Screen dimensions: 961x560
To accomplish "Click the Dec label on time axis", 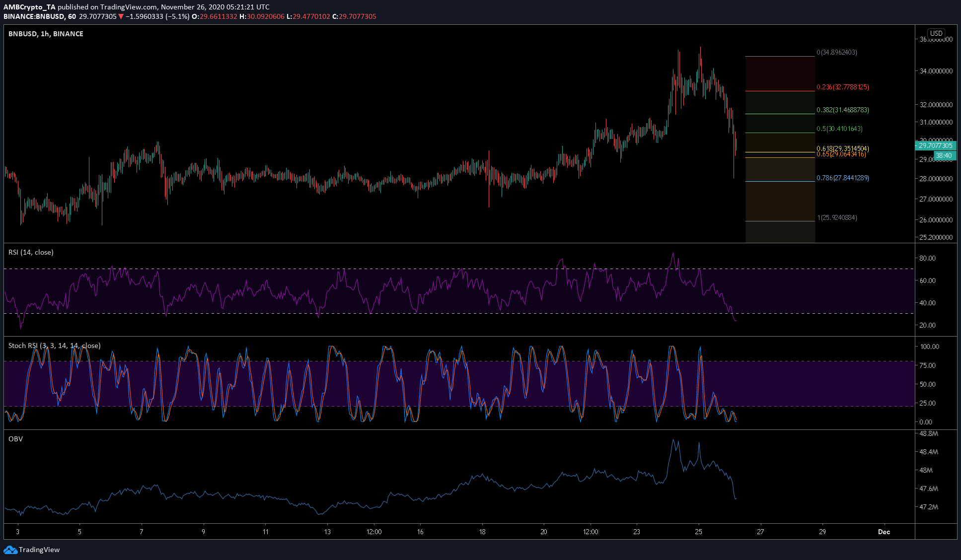I will (884, 532).
